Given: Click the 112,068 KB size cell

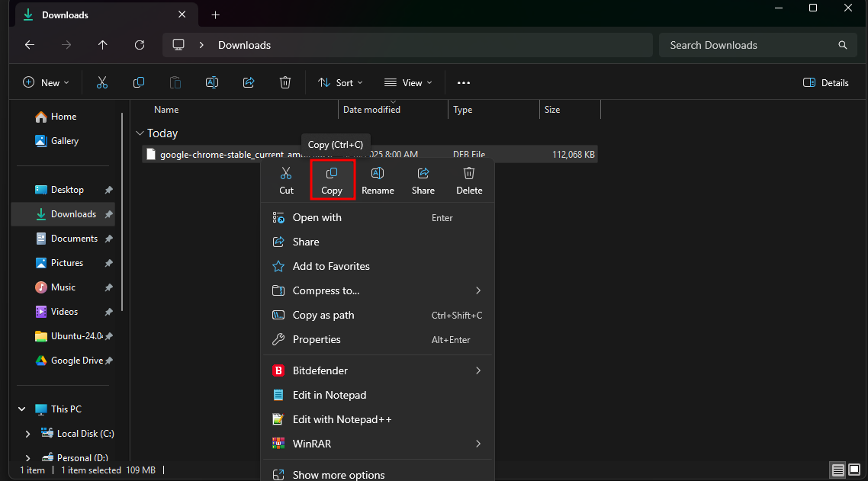Looking at the screenshot, I should tap(574, 155).
